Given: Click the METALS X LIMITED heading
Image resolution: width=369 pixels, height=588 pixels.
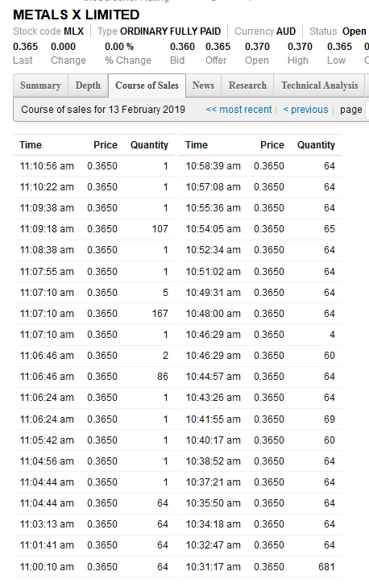Looking at the screenshot, I should click(x=77, y=15).
